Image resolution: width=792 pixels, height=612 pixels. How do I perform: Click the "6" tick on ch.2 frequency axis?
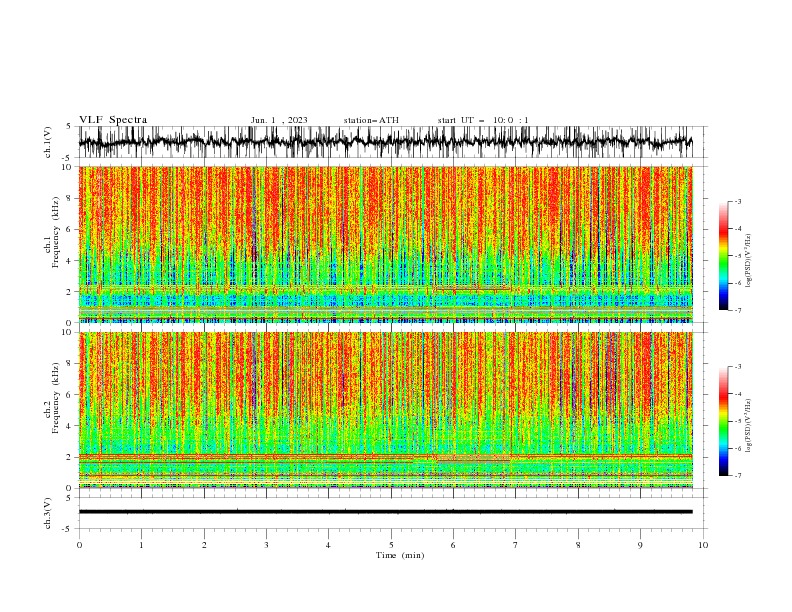point(70,395)
